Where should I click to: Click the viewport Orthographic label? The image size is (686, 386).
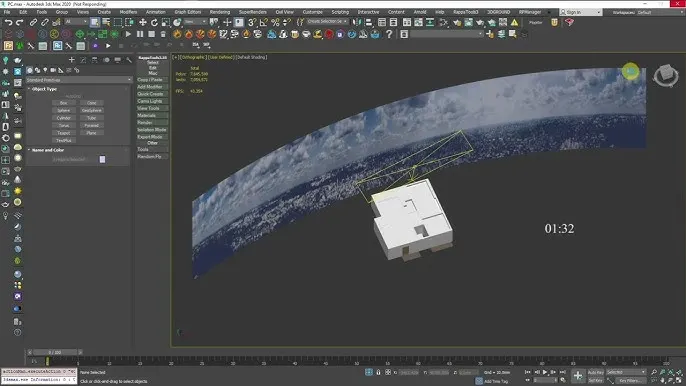[x=193, y=57]
